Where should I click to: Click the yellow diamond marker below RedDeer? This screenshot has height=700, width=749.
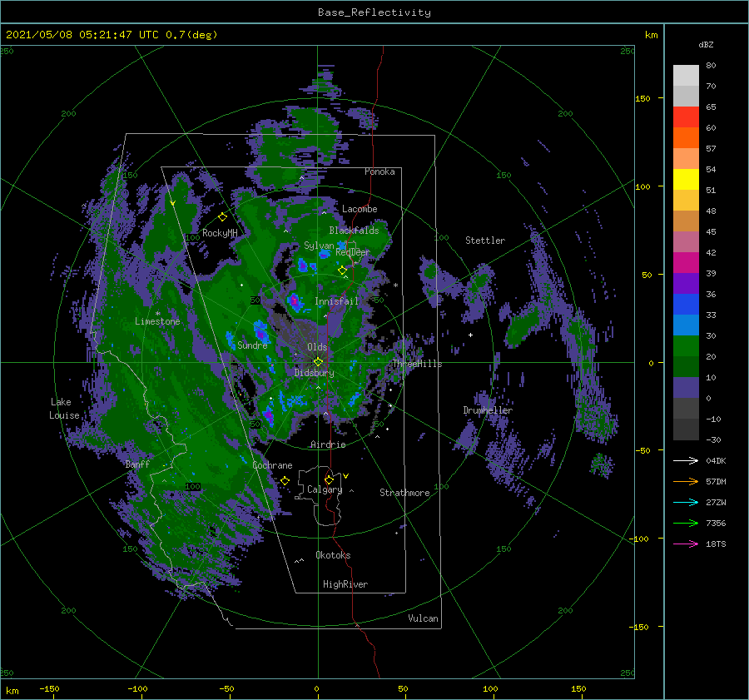tap(342, 271)
